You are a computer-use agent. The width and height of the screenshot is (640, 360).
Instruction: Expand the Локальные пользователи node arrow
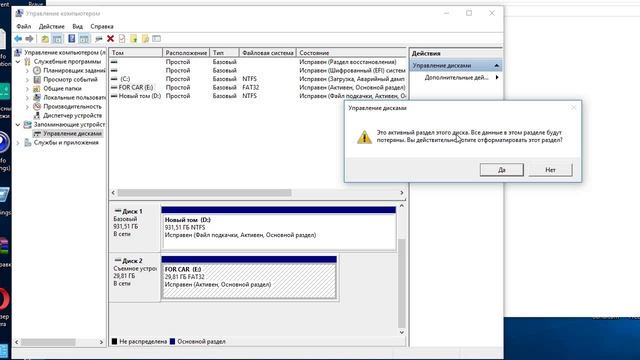coord(27,97)
